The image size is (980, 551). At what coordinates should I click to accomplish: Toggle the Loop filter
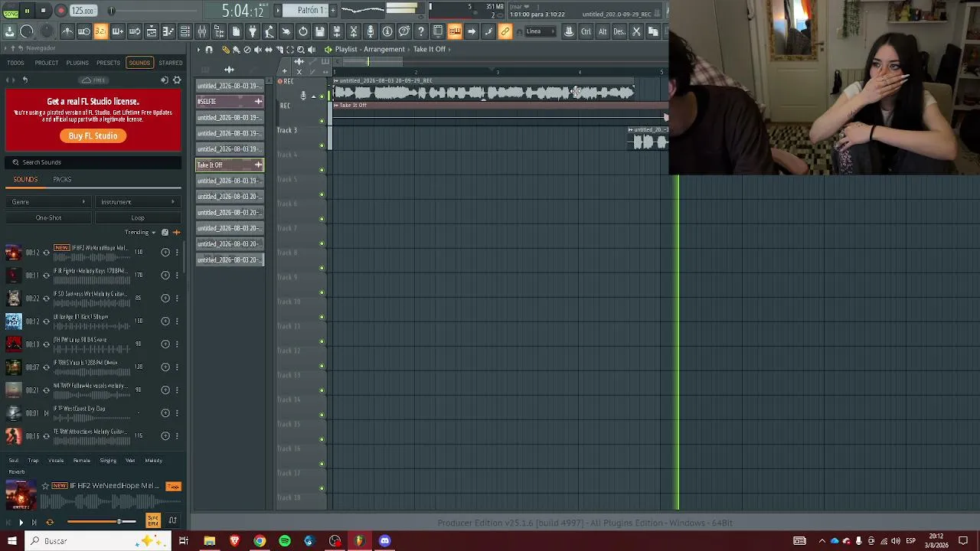coord(138,218)
